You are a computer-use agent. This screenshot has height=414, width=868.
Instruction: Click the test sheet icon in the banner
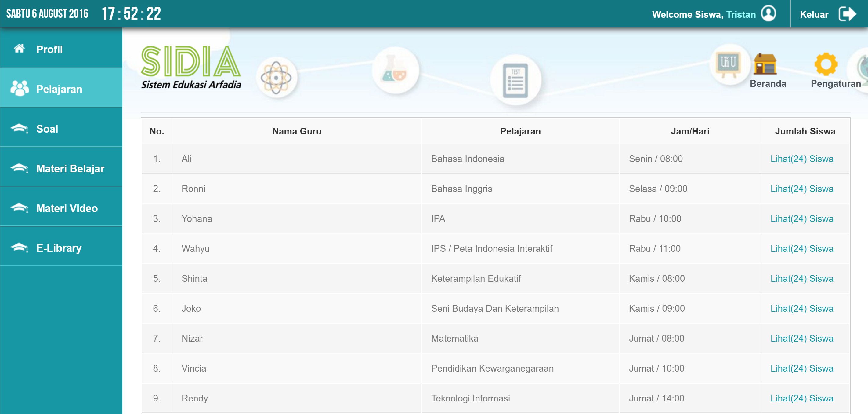pyautogui.click(x=515, y=80)
